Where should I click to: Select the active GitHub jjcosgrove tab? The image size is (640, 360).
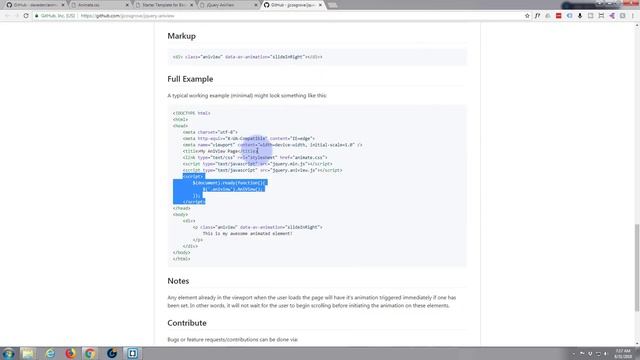293,5
